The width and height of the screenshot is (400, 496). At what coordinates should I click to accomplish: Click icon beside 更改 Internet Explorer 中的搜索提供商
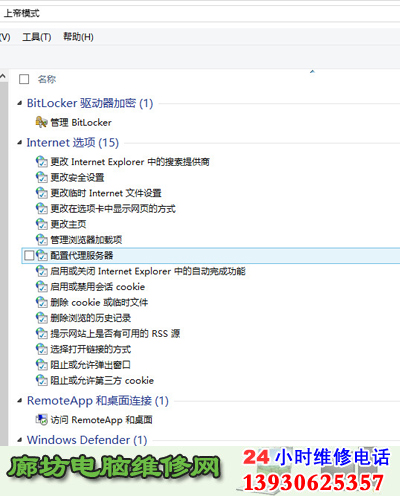pos(42,162)
